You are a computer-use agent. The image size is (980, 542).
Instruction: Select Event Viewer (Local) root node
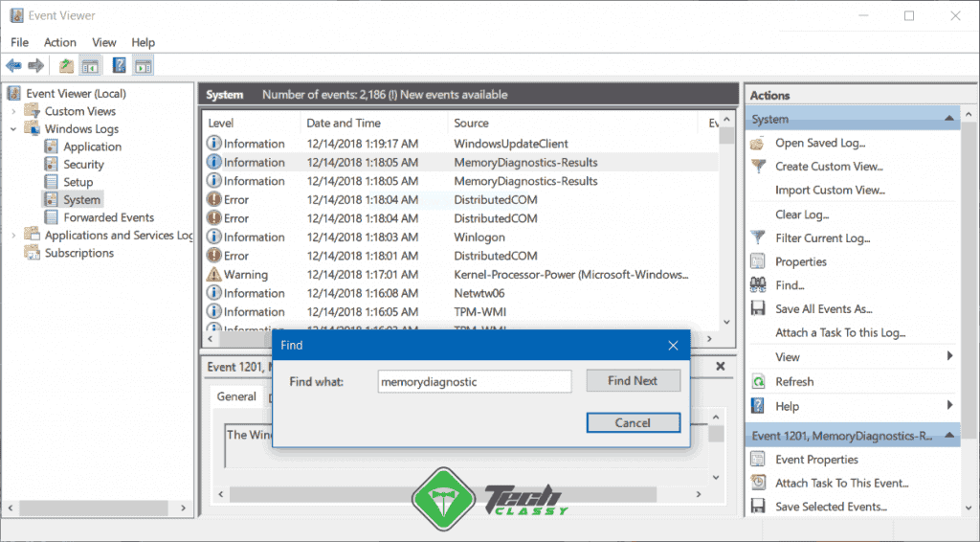coord(76,93)
